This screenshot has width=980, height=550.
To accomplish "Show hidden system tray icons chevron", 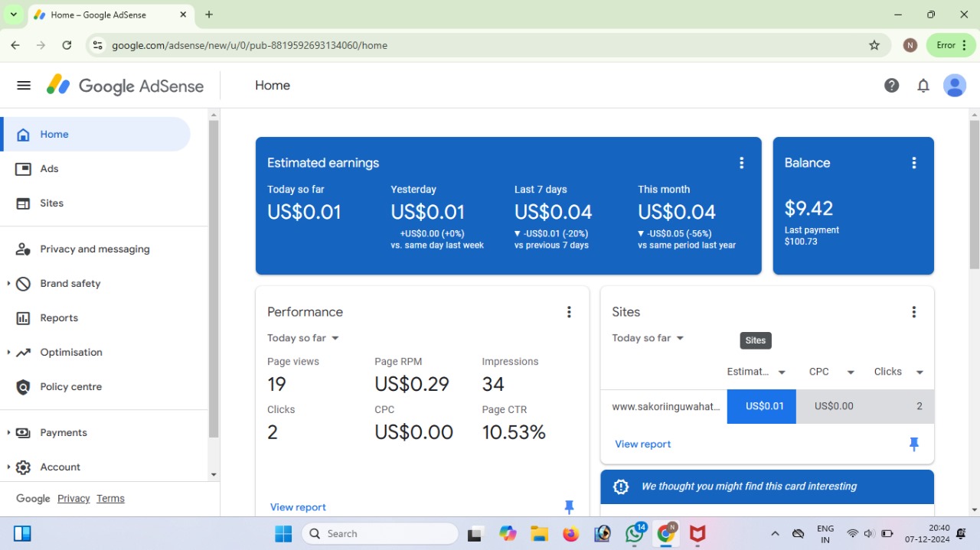I will click(x=775, y=533).
